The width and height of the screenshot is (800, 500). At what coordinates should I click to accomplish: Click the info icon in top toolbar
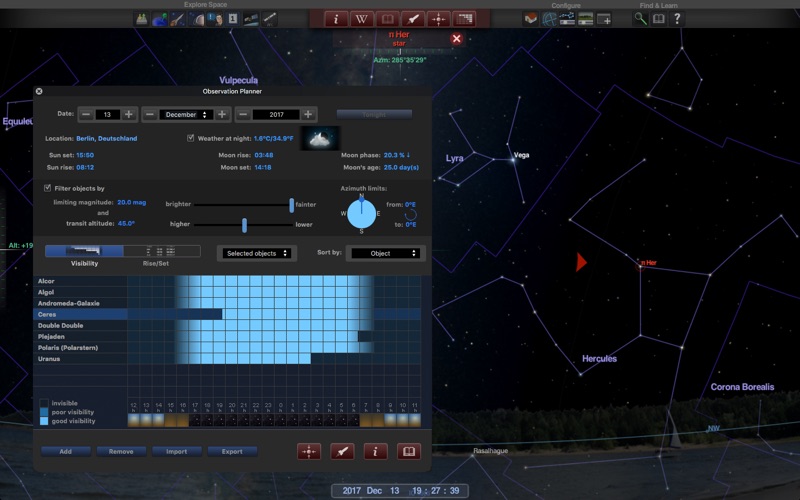[x=336, y=18]
